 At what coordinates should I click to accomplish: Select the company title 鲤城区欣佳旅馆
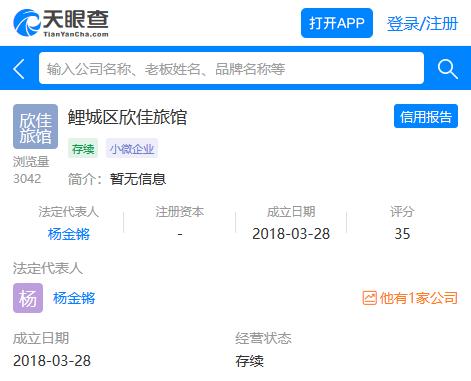click(127, 117)
